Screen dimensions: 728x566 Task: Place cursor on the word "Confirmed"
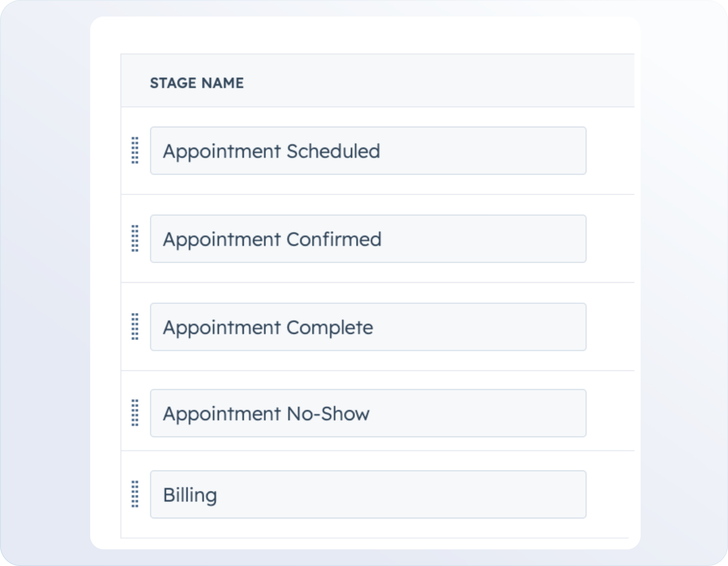tap(334, 240)
